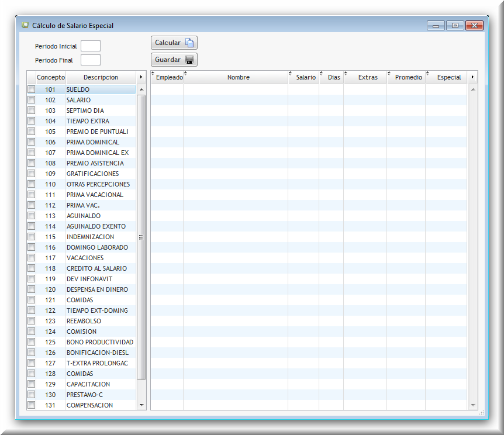This screenshot has height=435, width=504.
Task: Sort by the Descripcion column header
Action: pos(101,77)
